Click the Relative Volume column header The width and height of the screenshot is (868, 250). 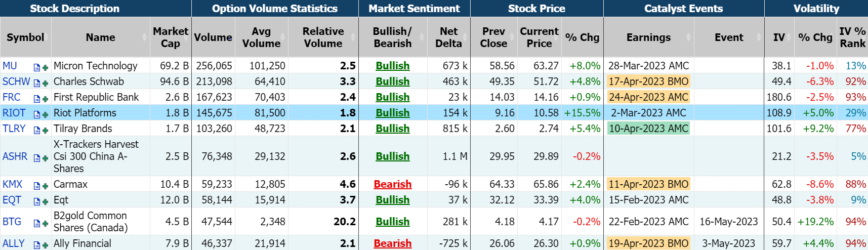coord(323,37)
